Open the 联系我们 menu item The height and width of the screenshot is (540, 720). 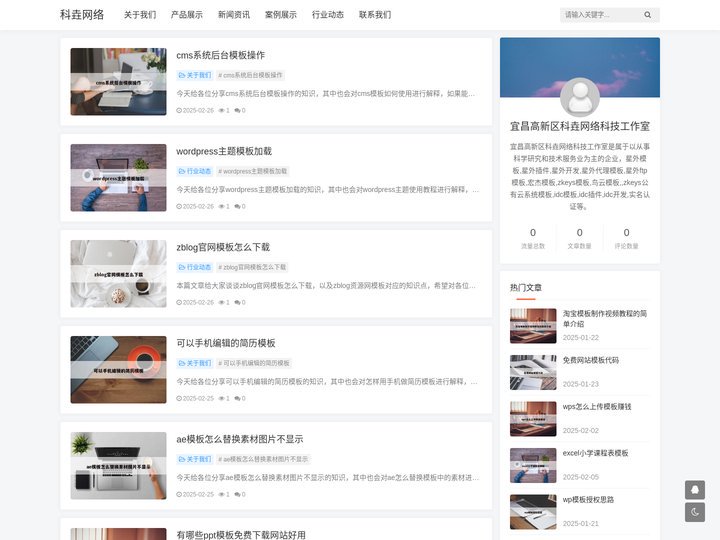pos(375,15)
